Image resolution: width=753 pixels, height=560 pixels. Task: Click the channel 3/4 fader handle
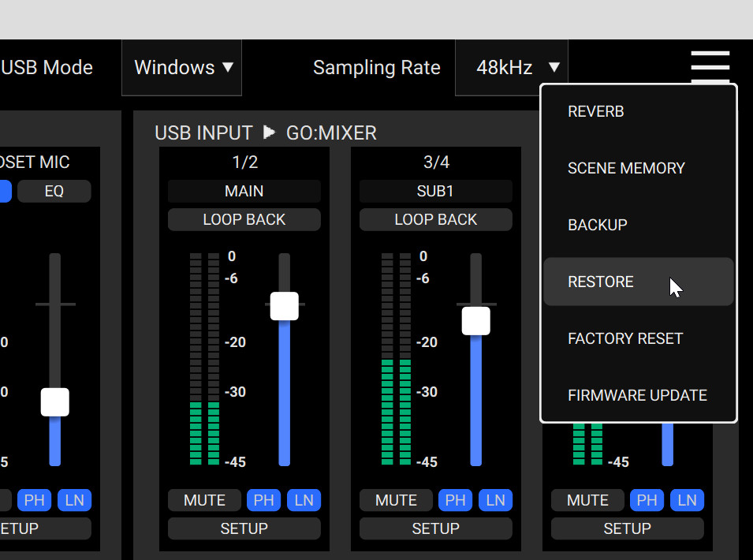tap(475, 321)
